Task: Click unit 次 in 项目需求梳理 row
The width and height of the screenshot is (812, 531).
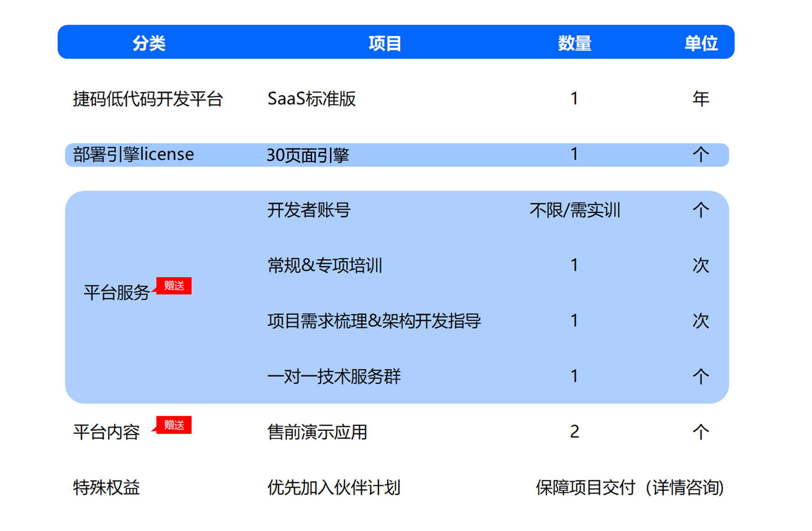Action: click(x=701, y=321)
